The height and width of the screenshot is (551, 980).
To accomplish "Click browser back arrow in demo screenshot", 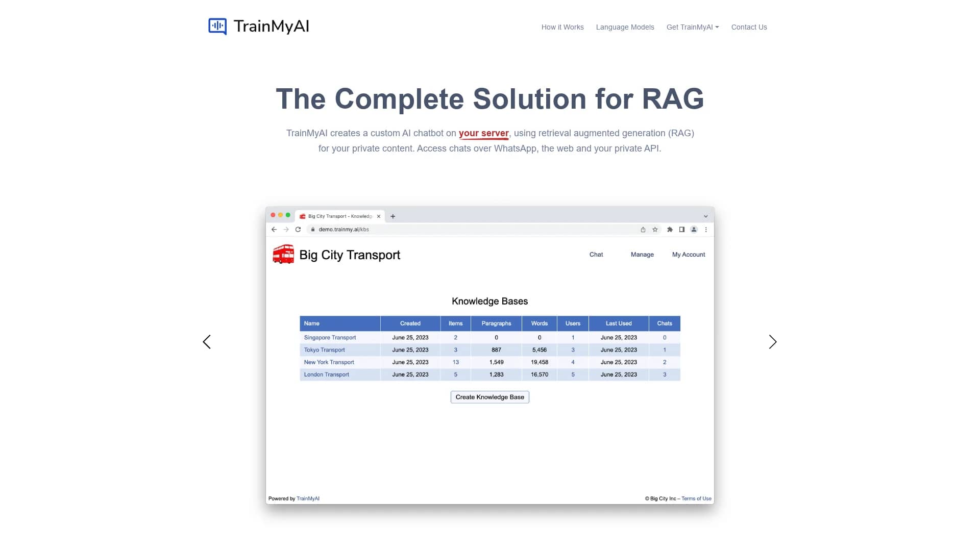I will (274, 230).
